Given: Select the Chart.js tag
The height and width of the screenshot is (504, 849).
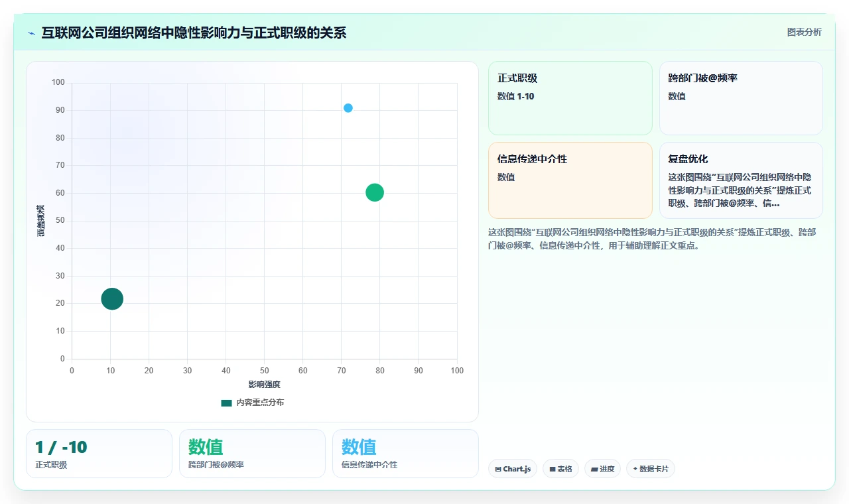Looking at the screenshot, I should (x=513, y=469).
